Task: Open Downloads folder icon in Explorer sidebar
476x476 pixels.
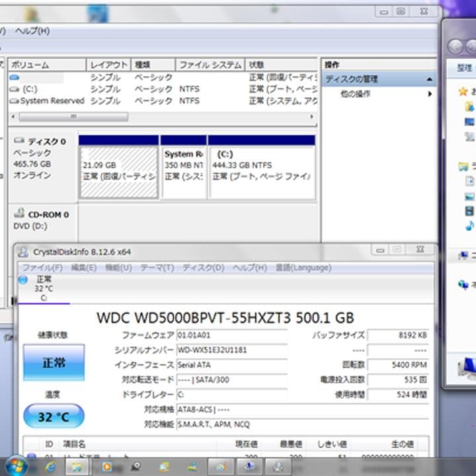Action: coord(469,106)
